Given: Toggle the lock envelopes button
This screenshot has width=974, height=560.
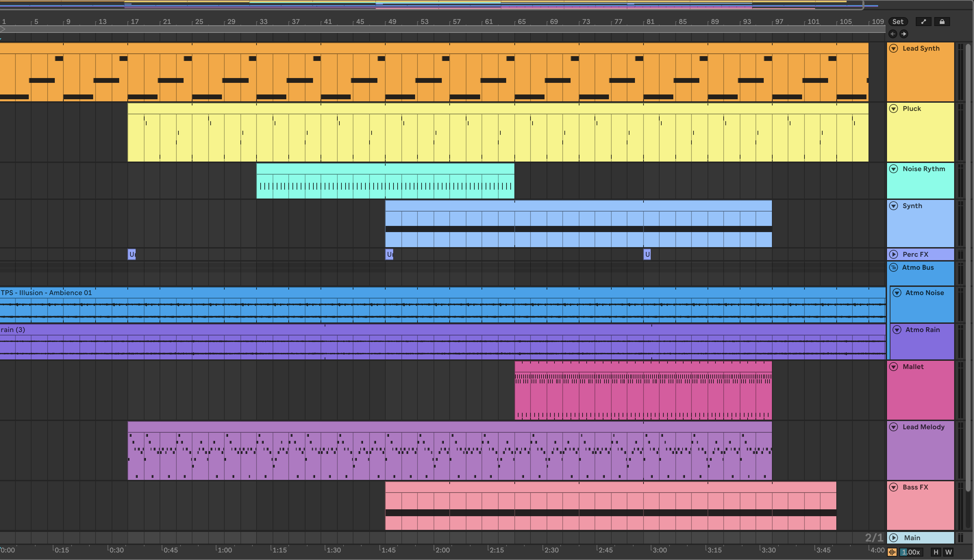Looking at the screenshot, I should pos(942,22).
